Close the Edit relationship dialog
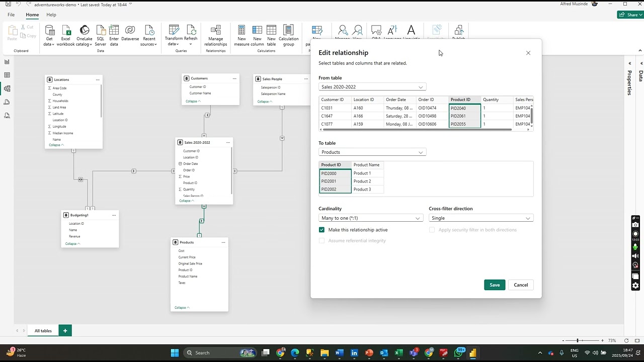The width and height of the screenshot is (644, 362). [x=528, y=53]
